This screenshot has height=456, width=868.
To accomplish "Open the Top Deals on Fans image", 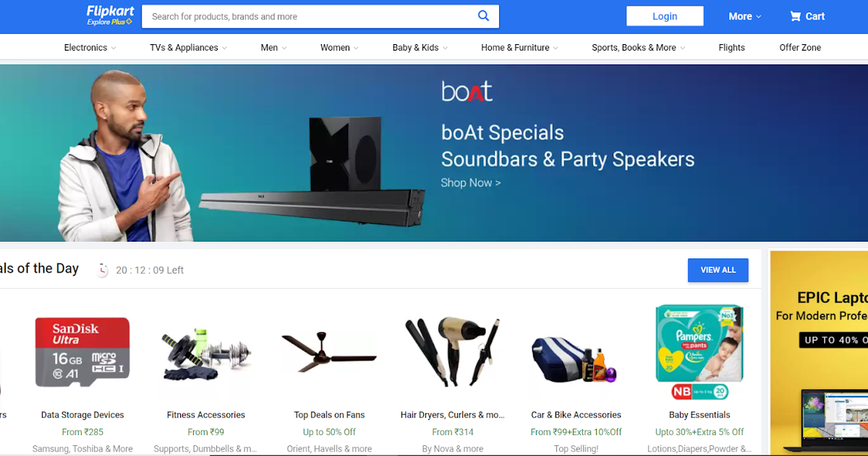I will [x=329, y=352].
